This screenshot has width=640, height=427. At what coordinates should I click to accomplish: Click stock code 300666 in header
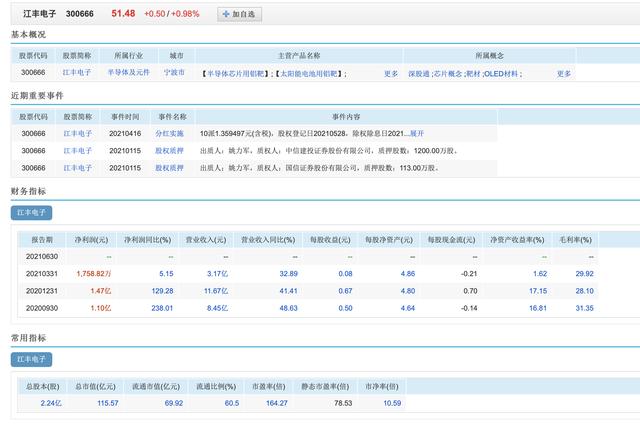[x=80, y=14]
